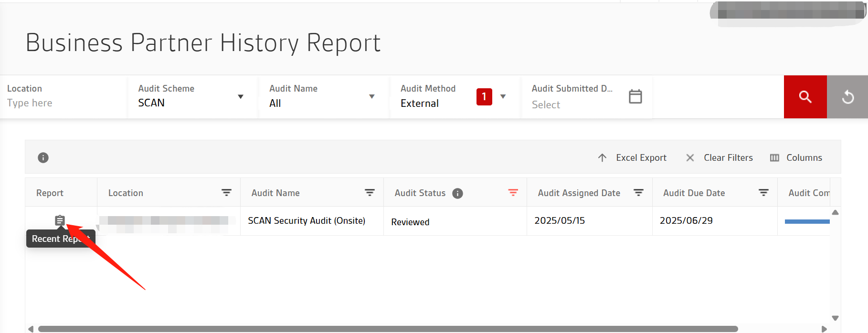Click the horizontal scrollbar right arrow
The width and height of the screenshot is (868, 333).
(824, 329)
